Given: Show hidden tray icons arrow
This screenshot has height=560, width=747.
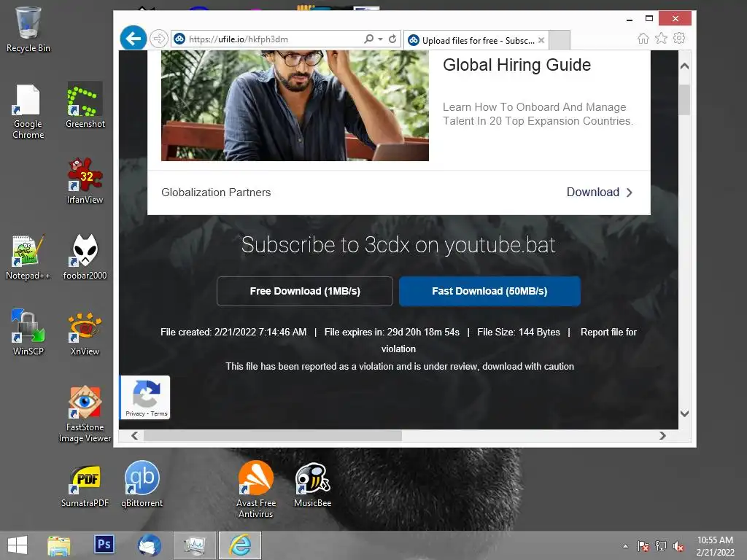Looking at the screenshot, I should [x=625, y=546].
